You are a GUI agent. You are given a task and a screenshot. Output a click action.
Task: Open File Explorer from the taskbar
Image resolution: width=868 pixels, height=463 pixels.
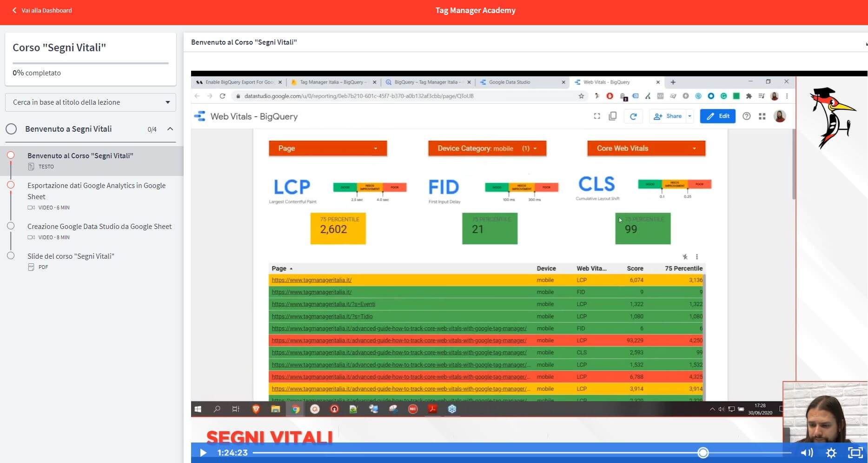click(x=276, y=409)
